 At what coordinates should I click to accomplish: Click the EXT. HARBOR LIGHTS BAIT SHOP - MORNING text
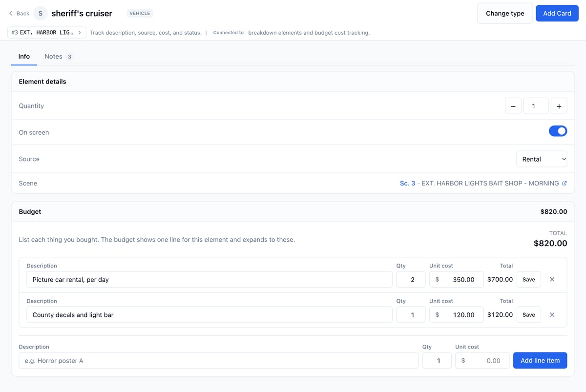click(490, 184)
